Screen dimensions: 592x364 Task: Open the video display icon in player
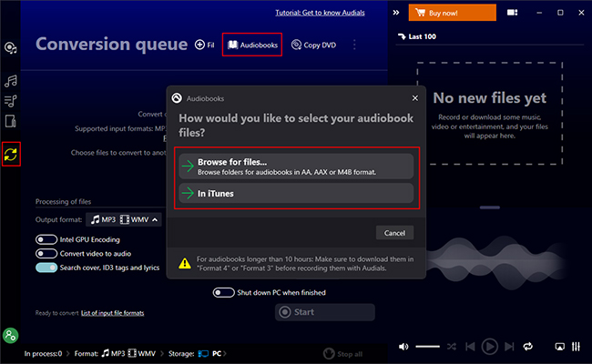(x=559, y=347)
